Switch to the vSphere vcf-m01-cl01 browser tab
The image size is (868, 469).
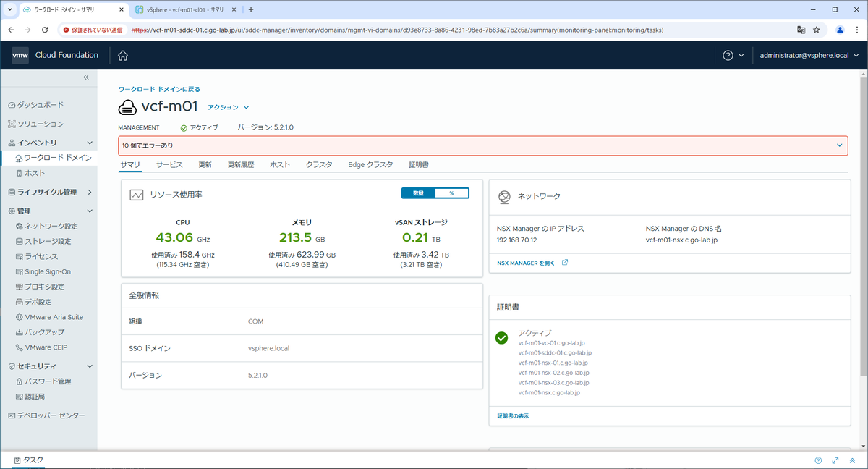pyautogui.click(x=184, y=9)
